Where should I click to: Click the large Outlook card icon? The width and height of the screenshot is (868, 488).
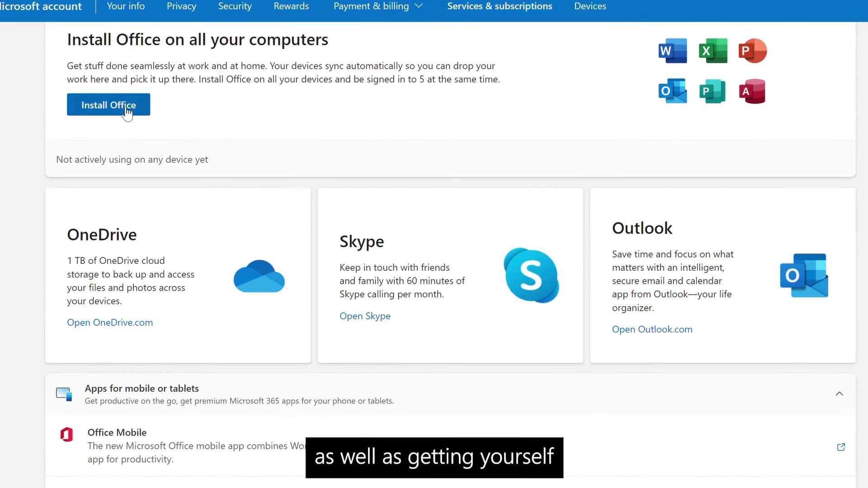(x=804, y=275)
